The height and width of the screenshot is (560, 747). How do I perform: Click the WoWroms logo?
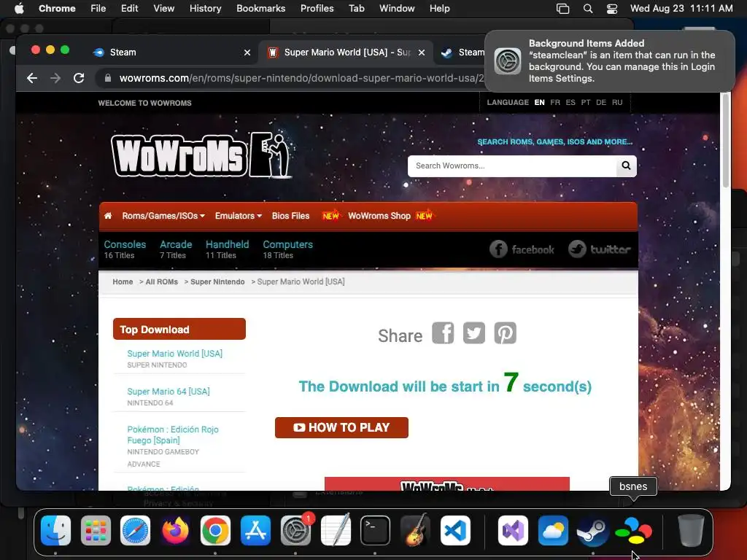[201, 155]
